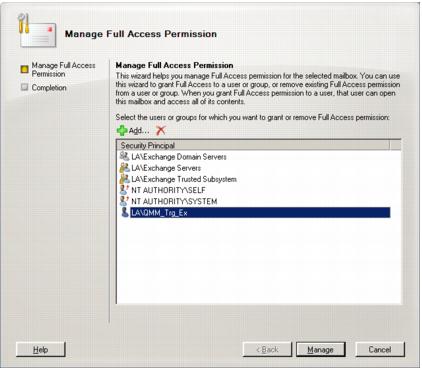Click the NT AUTHORITY\SELF principal icon
This screenshot has height=368, width=422.
(x=124, y=190)
